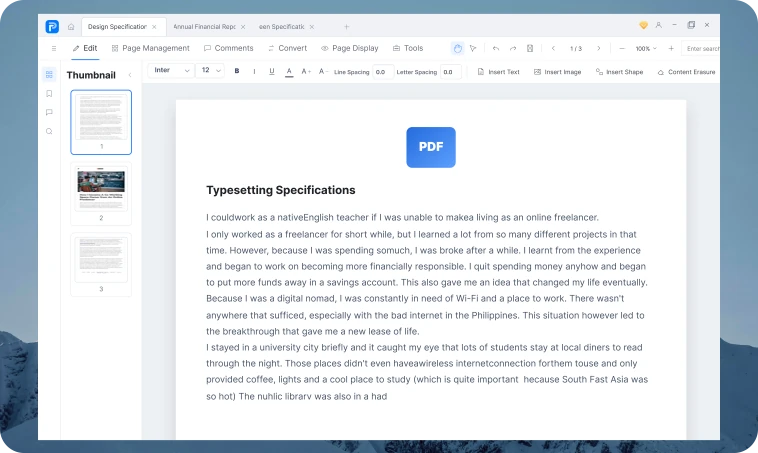
Task: Open the font color A control
Action: (289, 72)
